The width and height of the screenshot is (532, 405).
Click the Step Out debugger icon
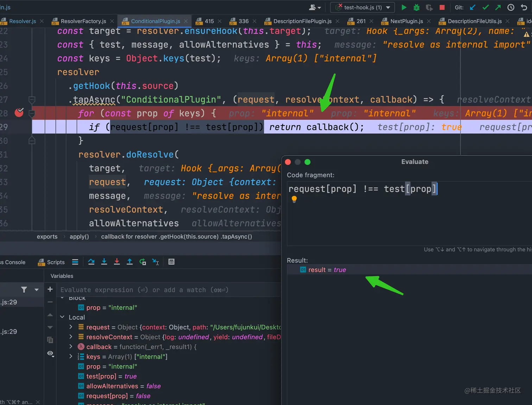tap(129, 262)
